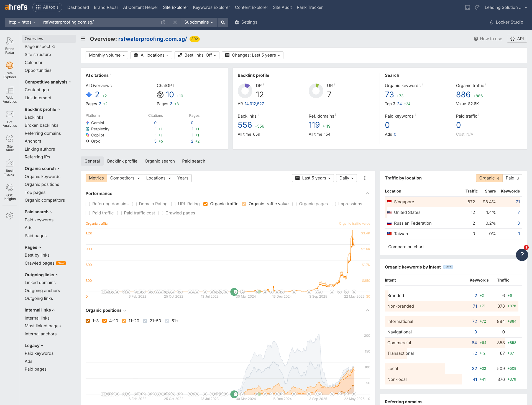532x405 pixels.
Task: Uncheck the Organic traffic checkbox
Action: click(x=206, y=204)
